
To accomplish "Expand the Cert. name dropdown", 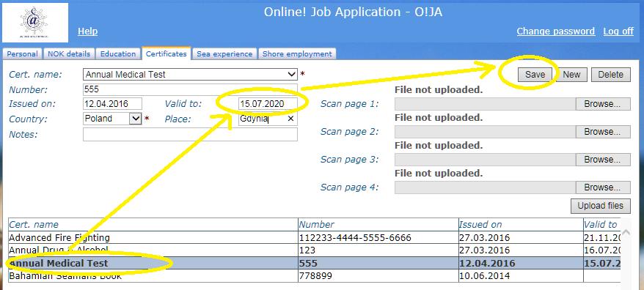I will [292, 74].
